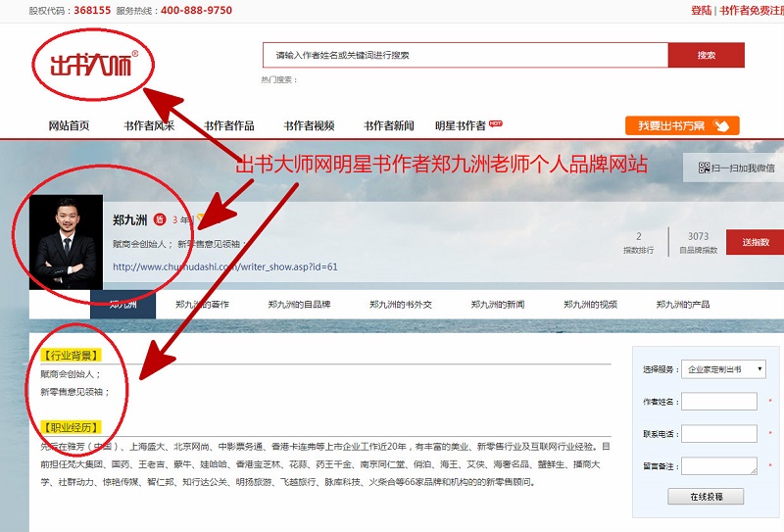Go to 书作者视频 in navigation
The width and height of the screenshot is (784, 532).
pyautogui.click(x=309, y=125)
